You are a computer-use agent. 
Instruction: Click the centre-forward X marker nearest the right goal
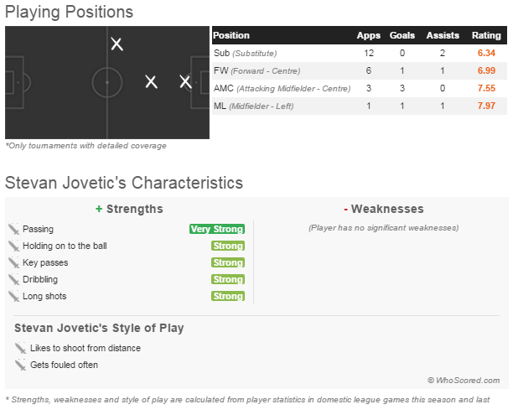[x=185, y=81]
